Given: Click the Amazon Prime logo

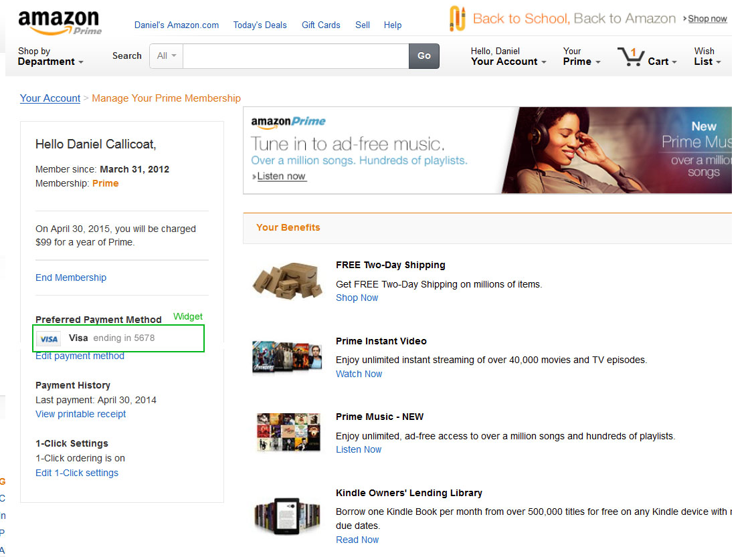Looking at the screenshot, I should 59,20.
